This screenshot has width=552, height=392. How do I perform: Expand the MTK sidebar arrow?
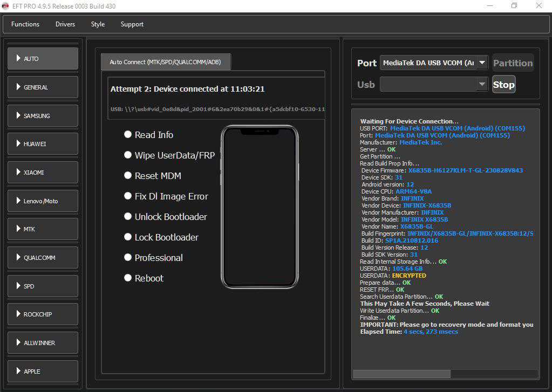[x=18, y=229]
